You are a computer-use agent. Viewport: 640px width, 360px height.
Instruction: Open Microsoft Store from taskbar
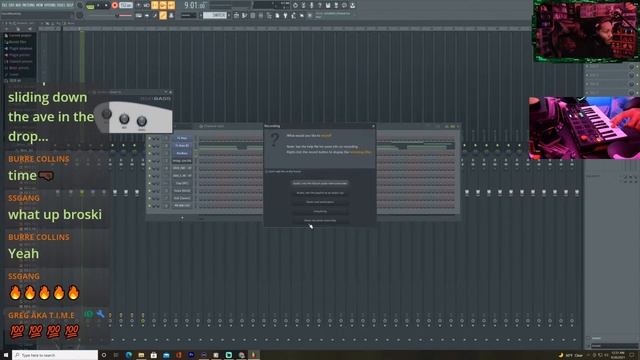(x=154, y=355)
